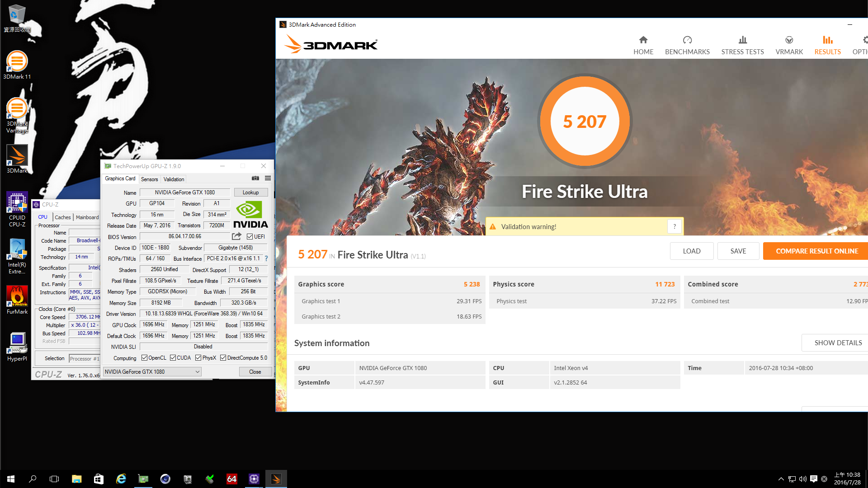Image resolution: width=868 pixels, height=488 pixels.
Task: Open Internet Explorer from the taskbar
Action: (121, 479)
